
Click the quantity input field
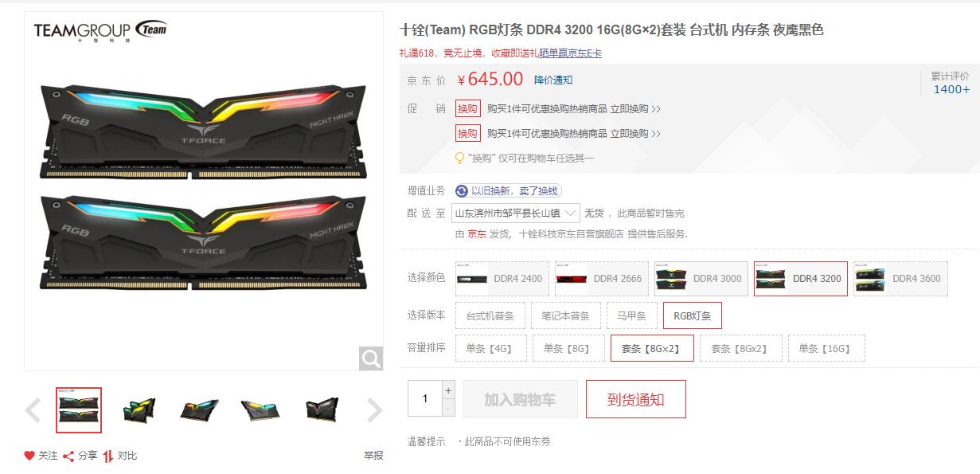pos(425,398)
